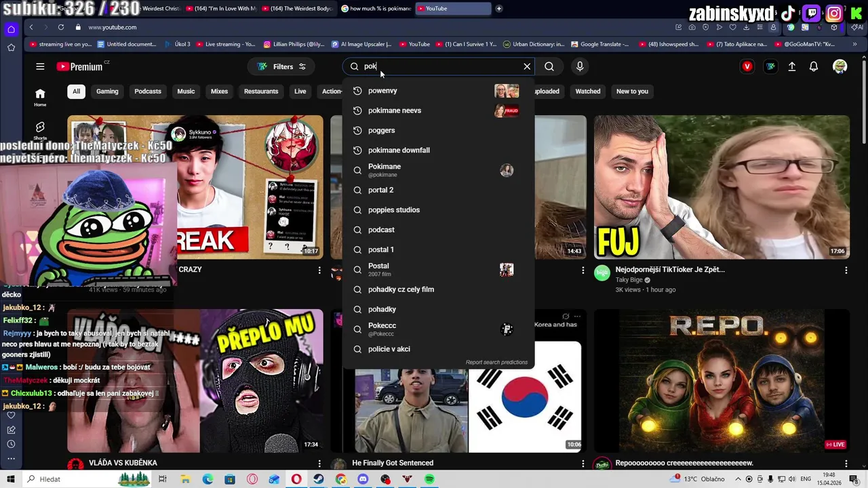868x488 pixels.
Task: Open Steam from the Windows taskbar
Action: 319,479
